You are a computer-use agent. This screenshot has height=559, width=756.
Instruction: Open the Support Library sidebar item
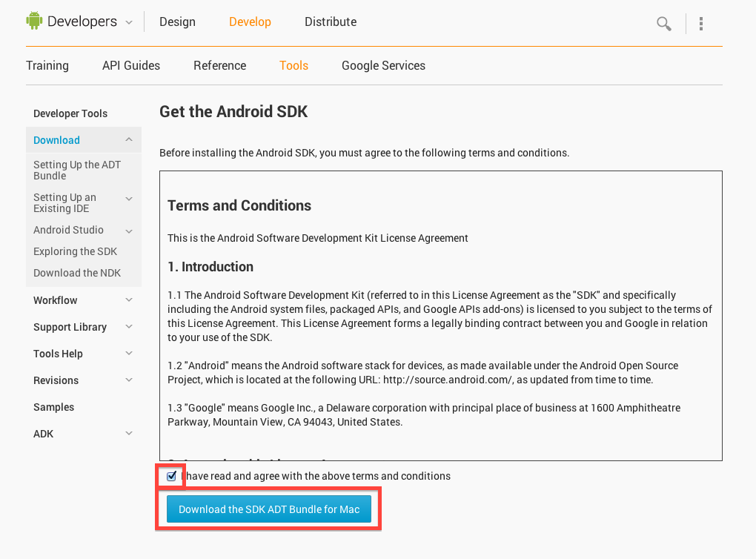pyautogui.click(x=70, y=327)
